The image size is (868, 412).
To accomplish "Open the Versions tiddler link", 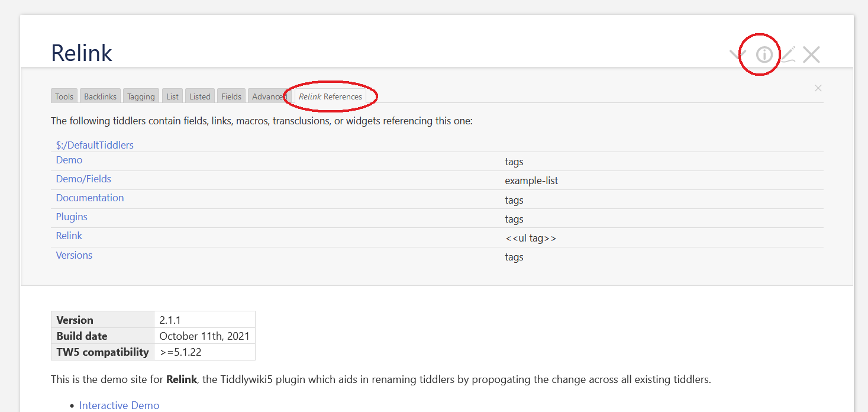I will coord(74,255).
